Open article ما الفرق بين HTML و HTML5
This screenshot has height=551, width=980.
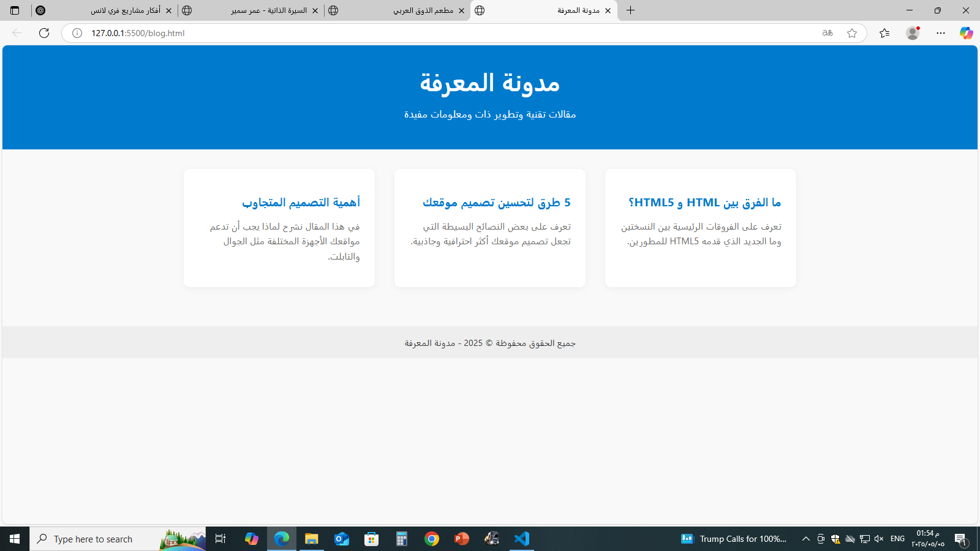pos(705,202)
